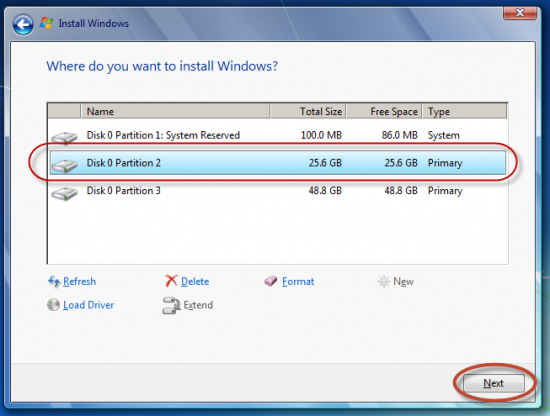Click the pink eraser Format icon
The height and width of the screenshot is (416, 550).
[x=271, y=281]
